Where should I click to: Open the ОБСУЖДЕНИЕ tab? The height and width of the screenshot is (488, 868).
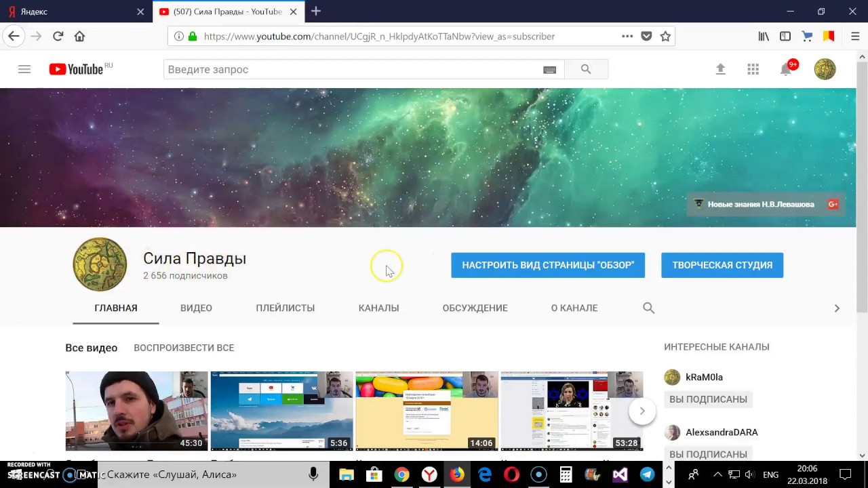coord(475,308)
